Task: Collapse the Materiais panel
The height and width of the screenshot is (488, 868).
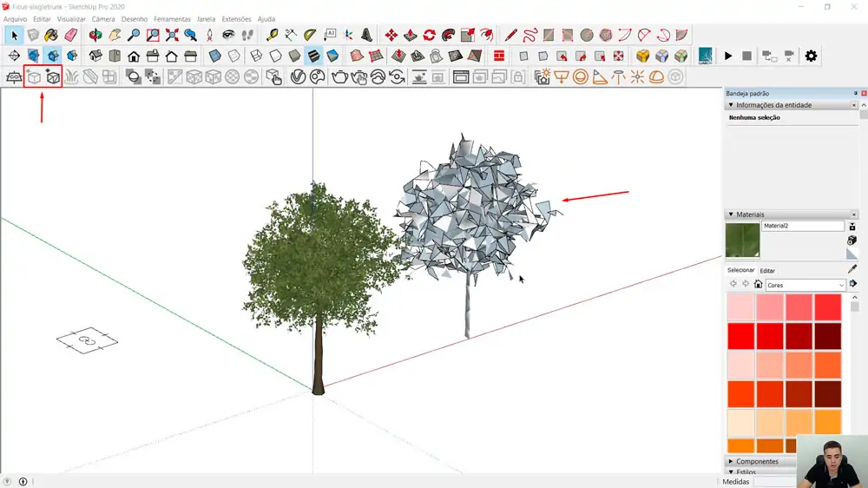Action: coord(731,214)
